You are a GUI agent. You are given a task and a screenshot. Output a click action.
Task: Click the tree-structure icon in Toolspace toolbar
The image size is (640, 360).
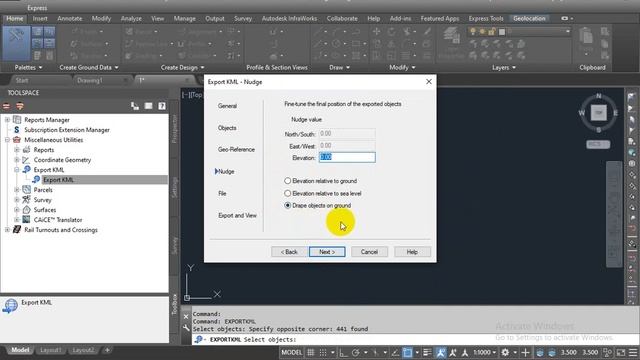tap(135, 106)
